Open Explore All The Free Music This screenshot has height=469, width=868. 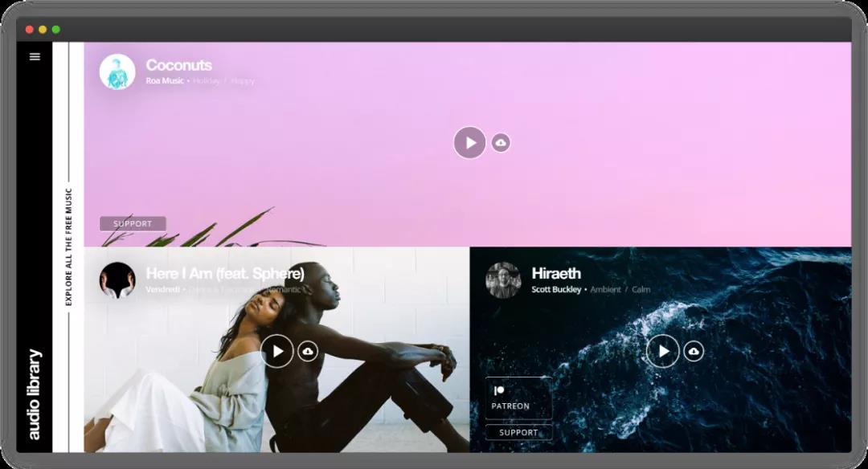tap(69, 247)
